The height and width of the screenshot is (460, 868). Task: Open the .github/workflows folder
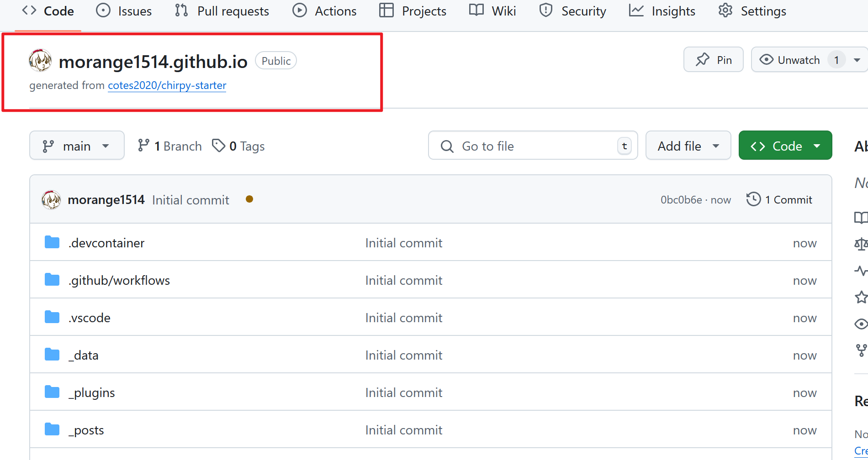119,280
